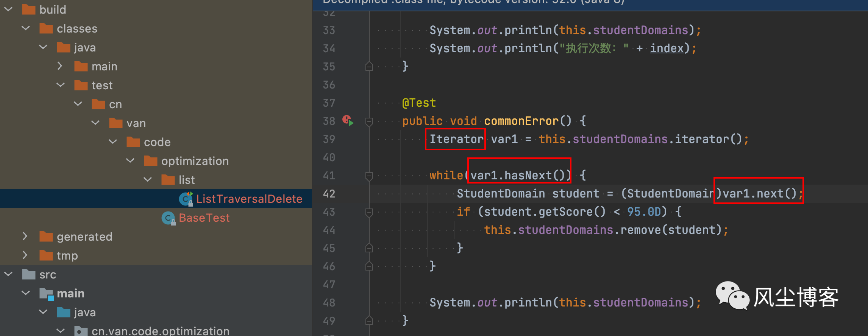Click Iterator type on line 39
The height and width of the screenshot is (336, 868).
tap(457, 139)
